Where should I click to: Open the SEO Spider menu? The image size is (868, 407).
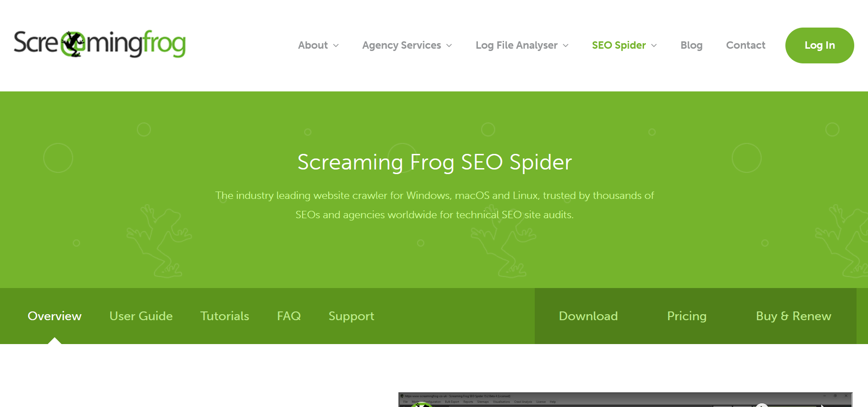pyautogui.click(x=619, y=45)
